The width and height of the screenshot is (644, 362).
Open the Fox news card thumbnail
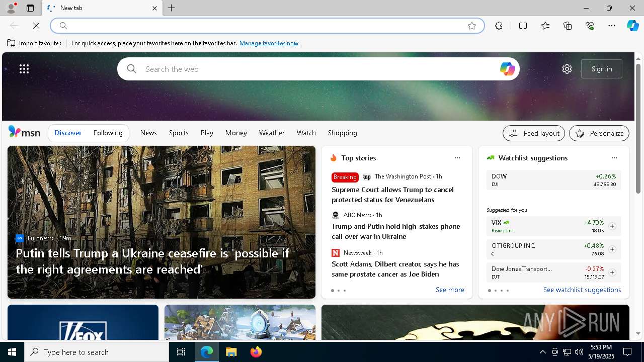(x=83, y=323)
